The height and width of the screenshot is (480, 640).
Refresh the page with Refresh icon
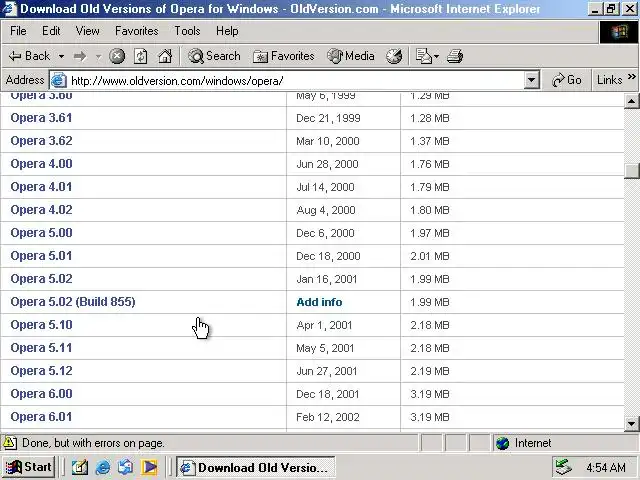click(x=141, y=56)
